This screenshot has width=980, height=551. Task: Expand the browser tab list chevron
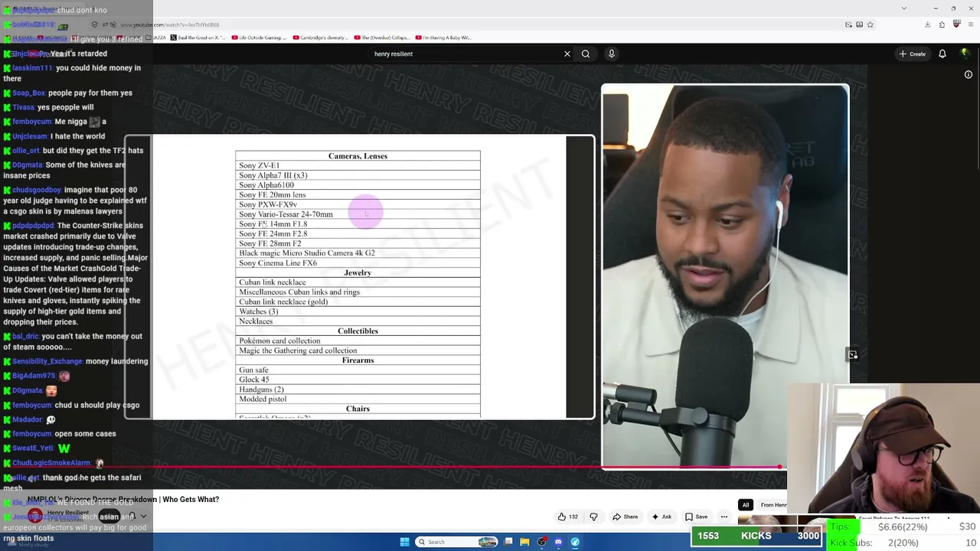[x=904, y=8]
